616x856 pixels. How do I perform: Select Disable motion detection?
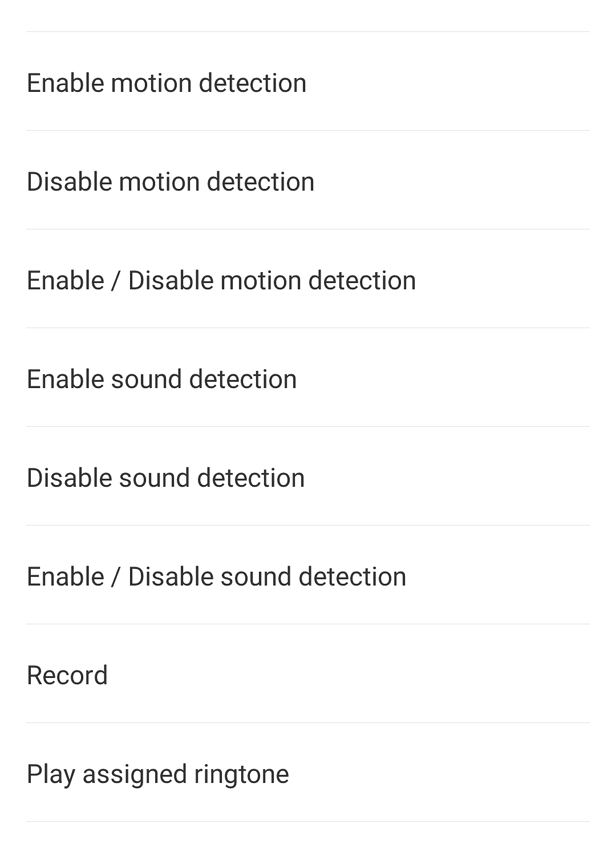click(x=171, y=181)
